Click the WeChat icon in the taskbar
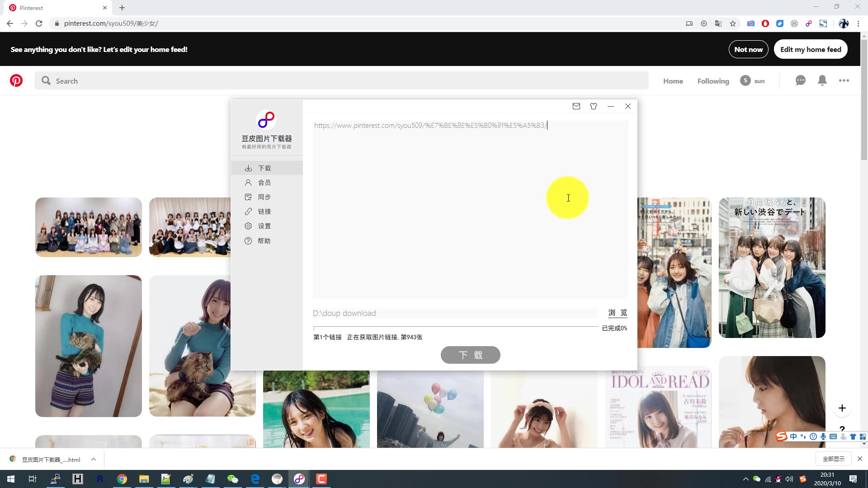 tap(233, 479)
